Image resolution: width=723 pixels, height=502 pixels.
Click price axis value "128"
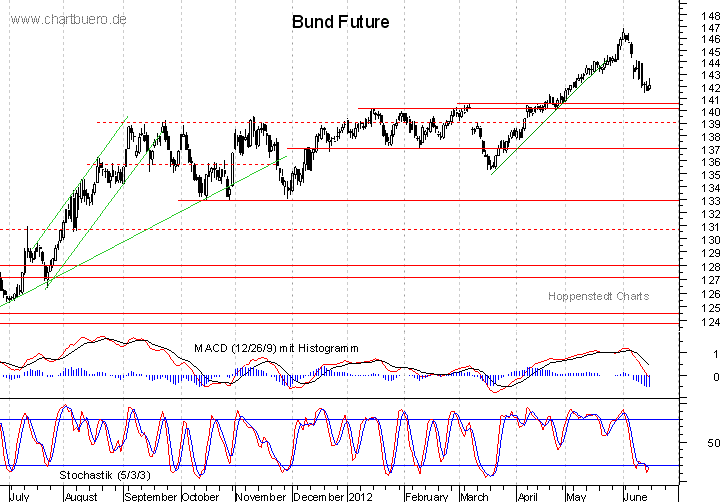click(710, 267)
